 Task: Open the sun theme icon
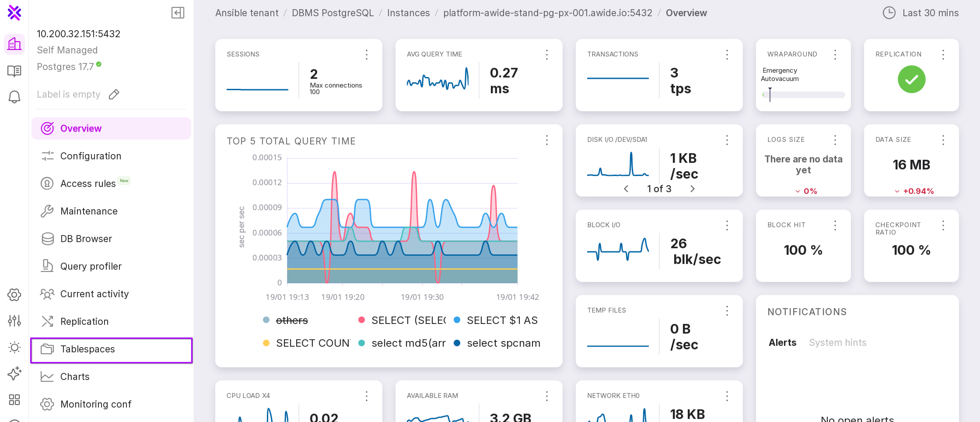(14, 347)
